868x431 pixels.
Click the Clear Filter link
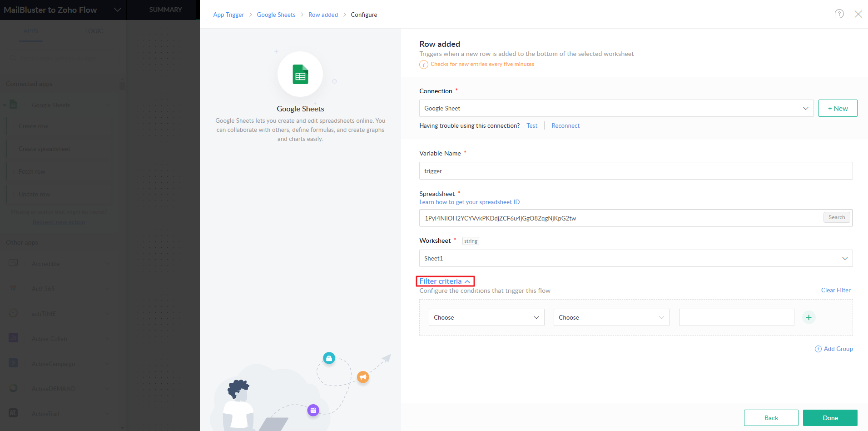(836, 290)
